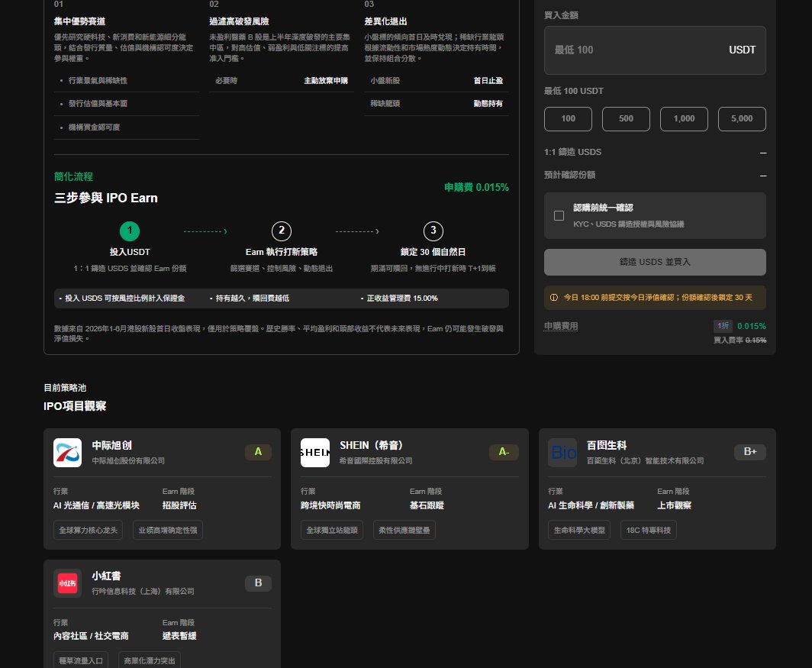812x668 pixels.
Task: Click the 中际旭创 company logo icon
Action: tap(67, 453)
